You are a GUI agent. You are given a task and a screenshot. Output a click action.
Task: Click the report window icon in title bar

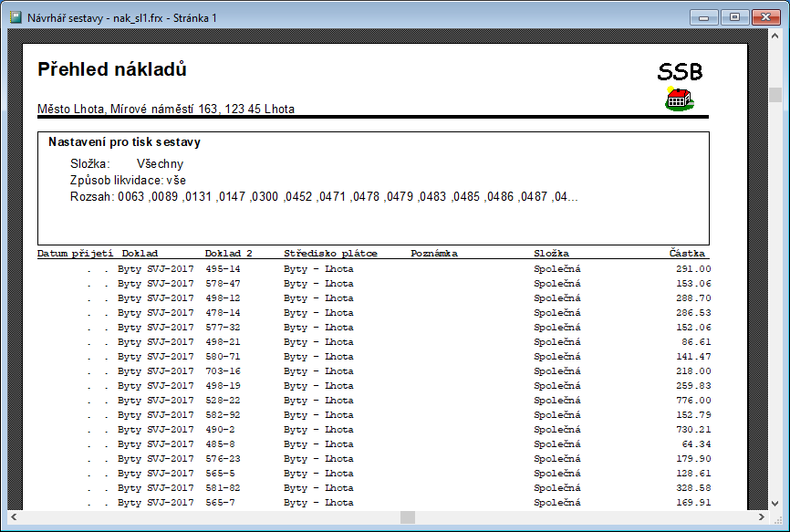coord(16,17)
